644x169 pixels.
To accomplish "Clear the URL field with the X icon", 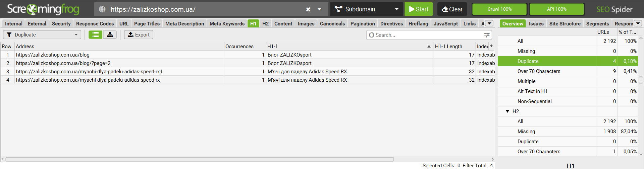I will click(308, 9).
